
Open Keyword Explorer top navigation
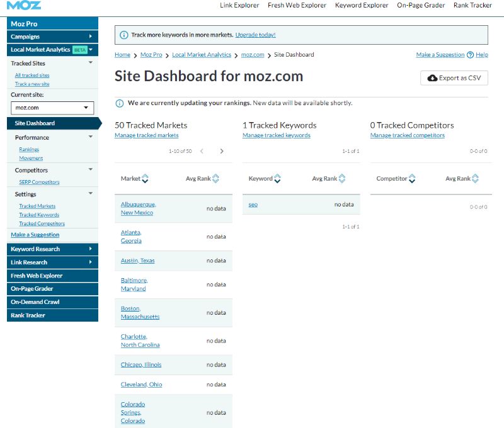click(362, 5)
